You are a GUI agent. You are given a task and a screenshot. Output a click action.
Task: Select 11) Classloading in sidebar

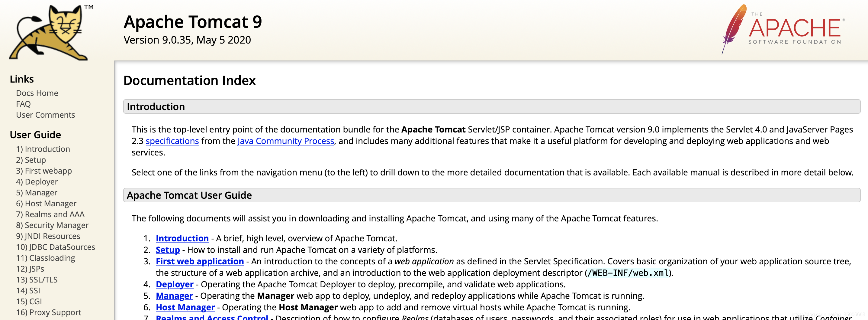coord(46,258)
